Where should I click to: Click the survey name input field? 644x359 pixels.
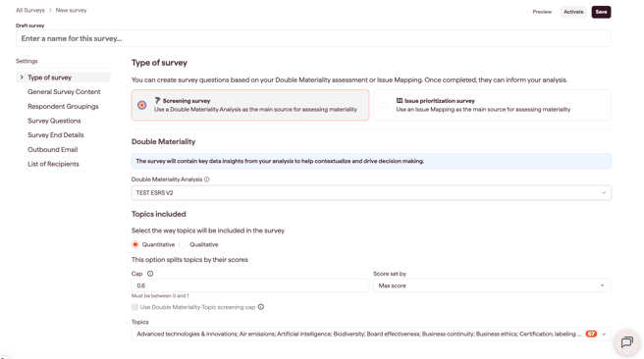coord(313,38)
